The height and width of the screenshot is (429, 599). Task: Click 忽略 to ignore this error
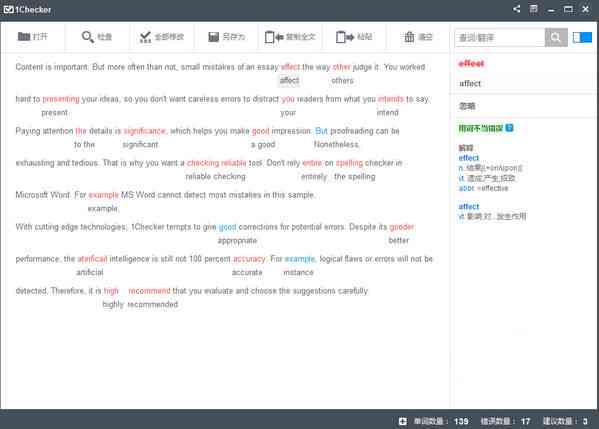point(467,106)
